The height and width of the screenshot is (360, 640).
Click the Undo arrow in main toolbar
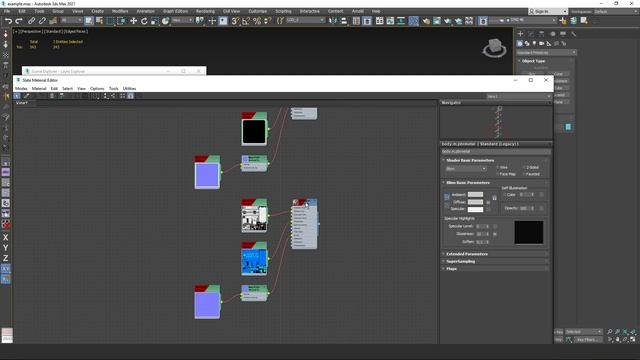[x=8, y=21]
